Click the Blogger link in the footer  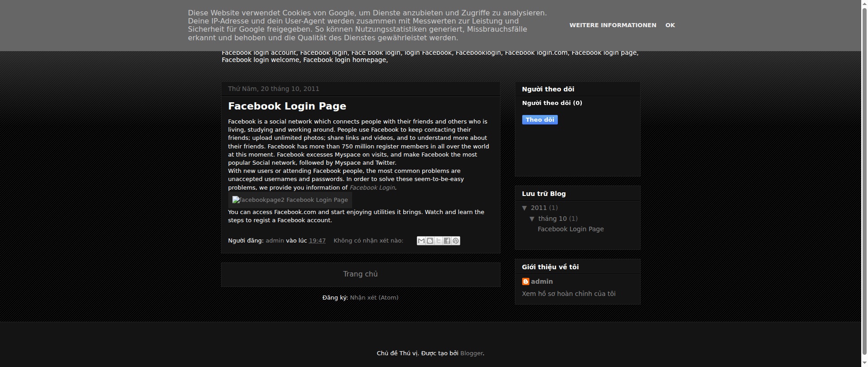pyautogui.click(x=472, y=353)
